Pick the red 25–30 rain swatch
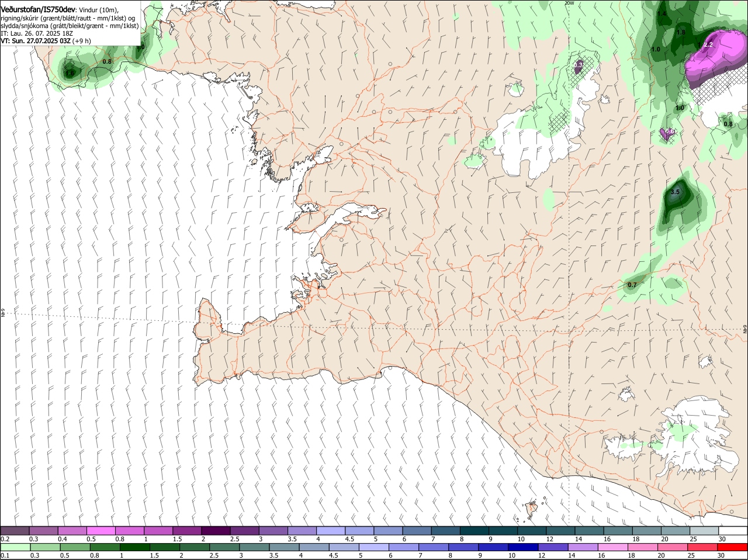The height and width of the screenshot is (560, 748). click(702, 547)
